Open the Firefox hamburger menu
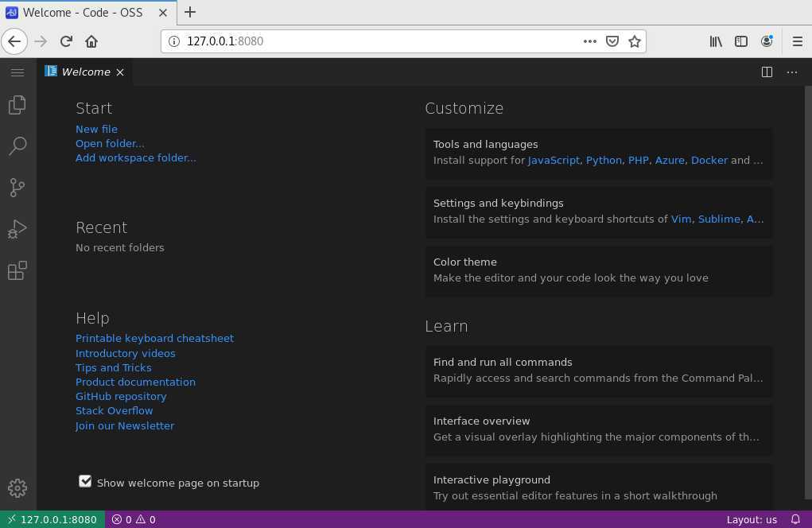Viewport: 812px width, 528px height. pos(798,41)
